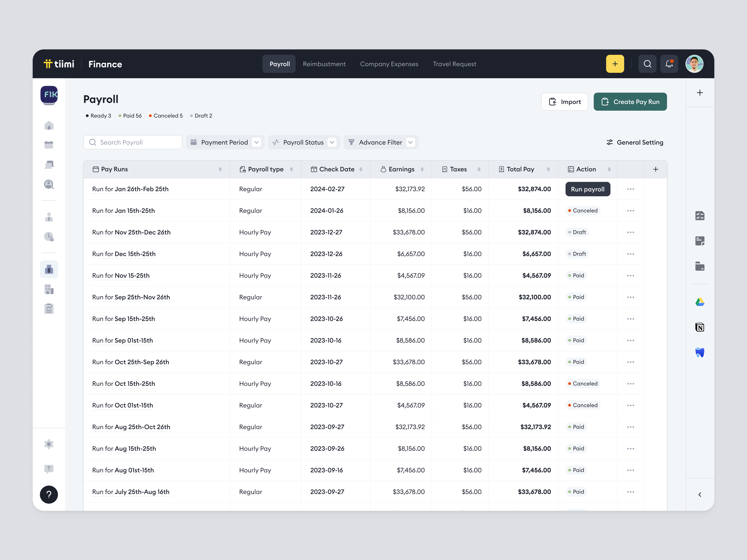This screenshot has height=560, width=747.
Task: Open Google Drive from the right sidebar
Action: 700,301
